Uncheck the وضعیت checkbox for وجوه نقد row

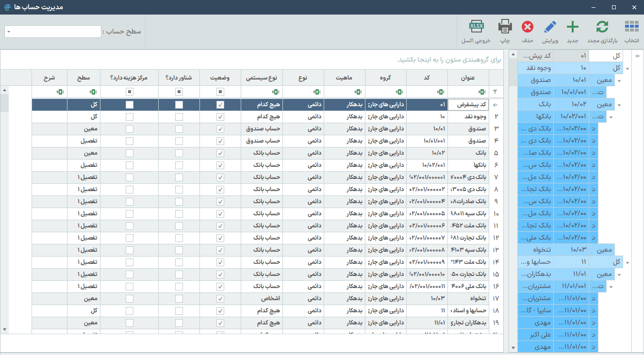(220, 117)
